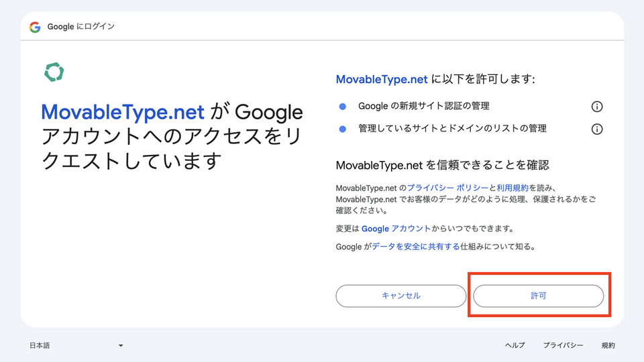Open the プライバシー ポリシー link
The width and height of the screenshot is (644, 362).
pos(447,189)
